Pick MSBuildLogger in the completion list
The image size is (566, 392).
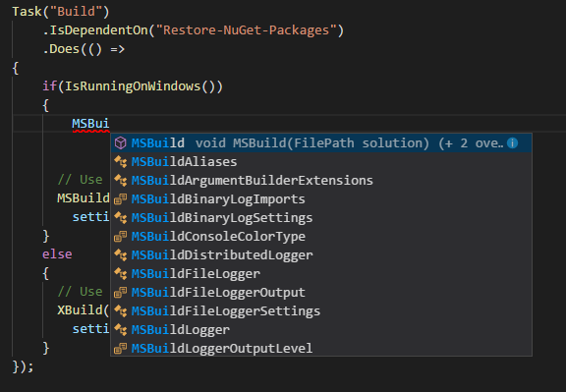coord(321,330)
